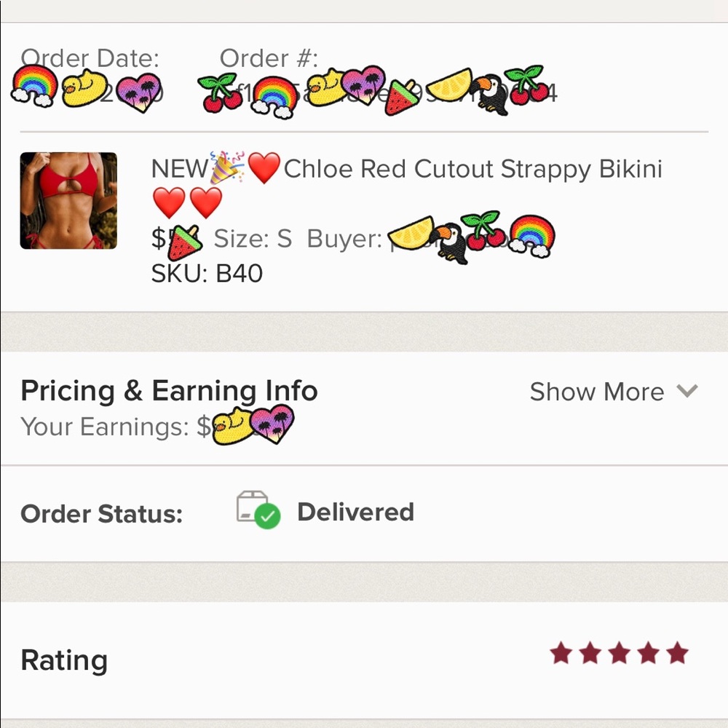Select the first rating star
The width and height of the screenshot is (728, 728).
coord(561,653)
